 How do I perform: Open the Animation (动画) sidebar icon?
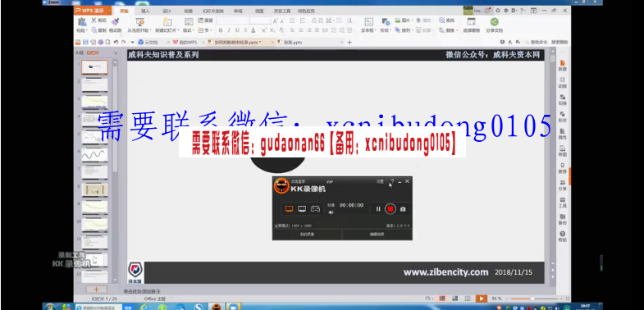coord(562,82)
